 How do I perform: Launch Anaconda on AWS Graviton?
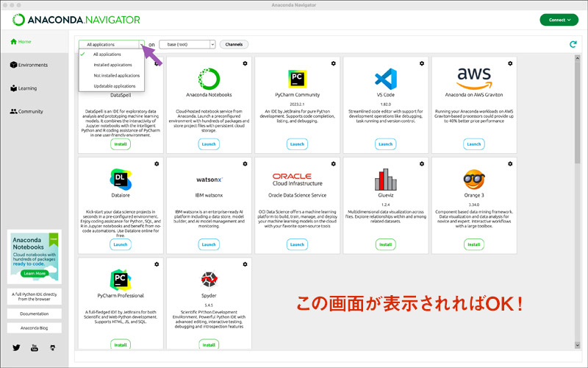coord(474,144)
